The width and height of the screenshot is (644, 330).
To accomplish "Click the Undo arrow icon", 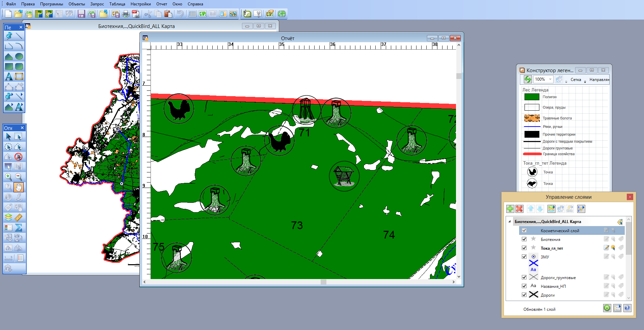I will [181, 14].
